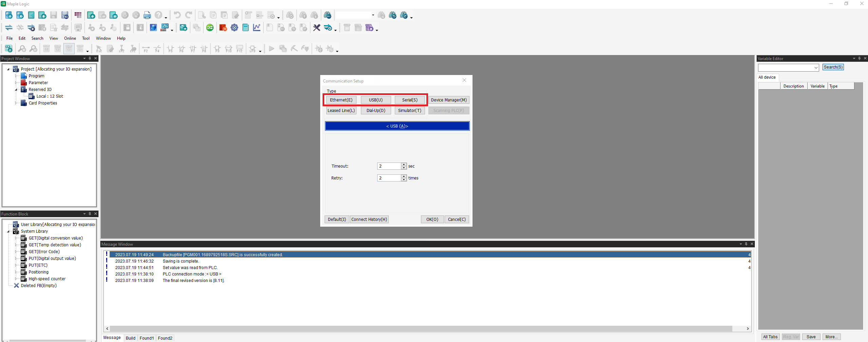Screen dimensions: 868x342
Task: Click the Find All binoculars icon
Action: [x=327, y=15]
